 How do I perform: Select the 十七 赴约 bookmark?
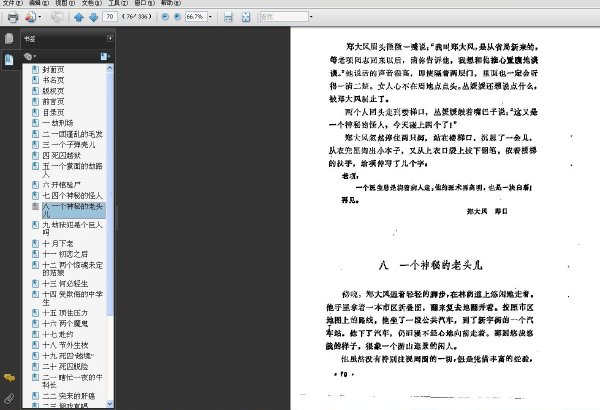tap(58, 334)
